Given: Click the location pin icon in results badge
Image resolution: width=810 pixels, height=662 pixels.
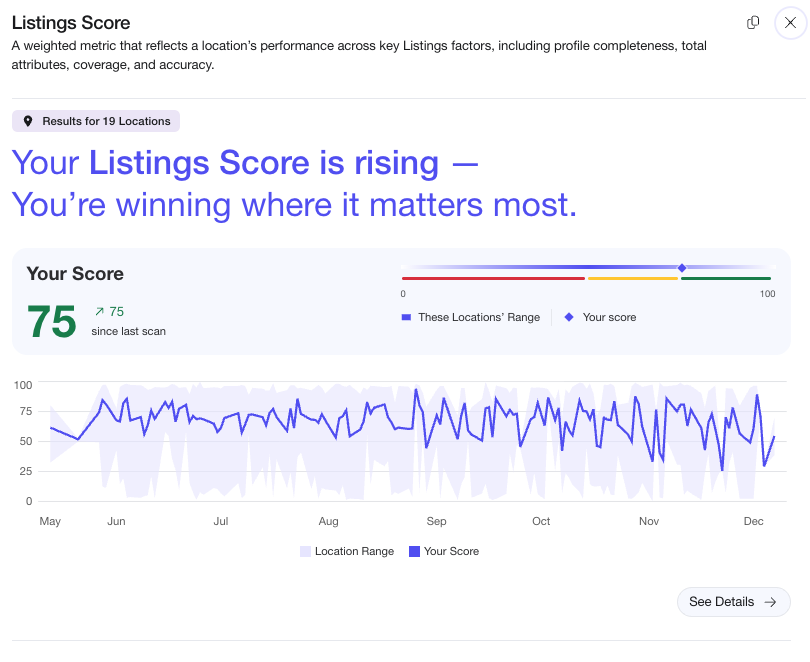Looking at the screenshot, I should click(28, 121).
